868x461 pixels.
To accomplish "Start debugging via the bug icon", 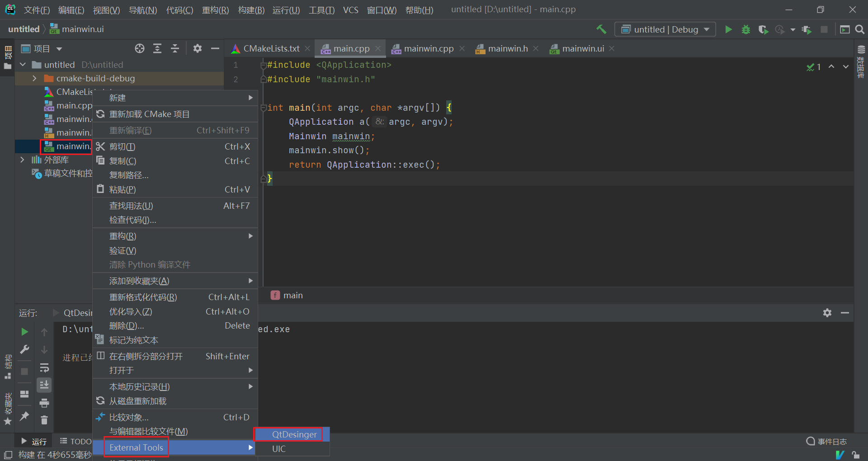I will (745, 29).
